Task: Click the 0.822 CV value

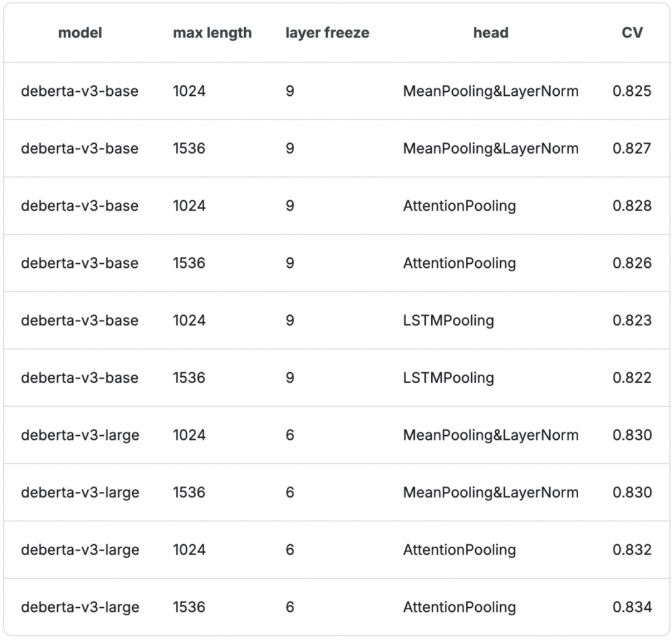Action: 632,378
